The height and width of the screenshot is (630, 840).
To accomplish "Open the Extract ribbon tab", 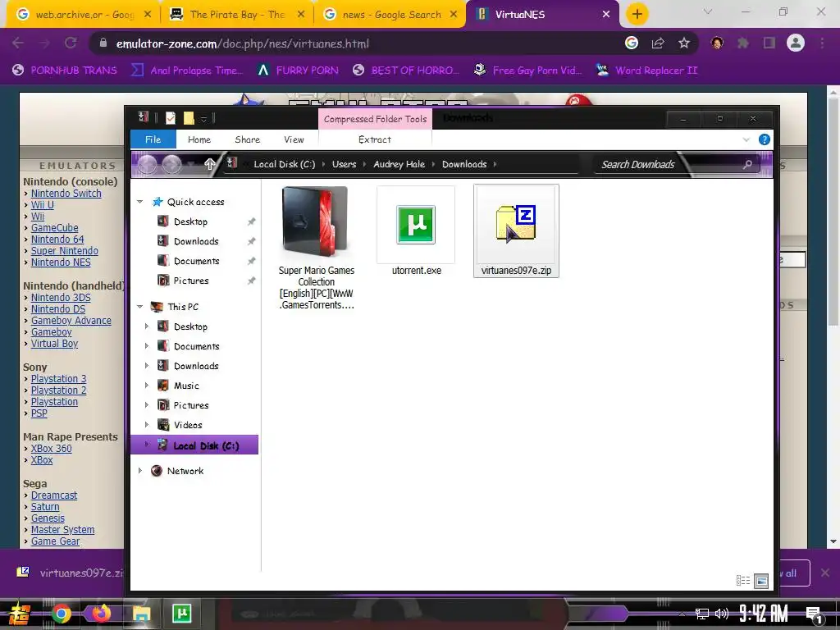I will click(374, 139).
